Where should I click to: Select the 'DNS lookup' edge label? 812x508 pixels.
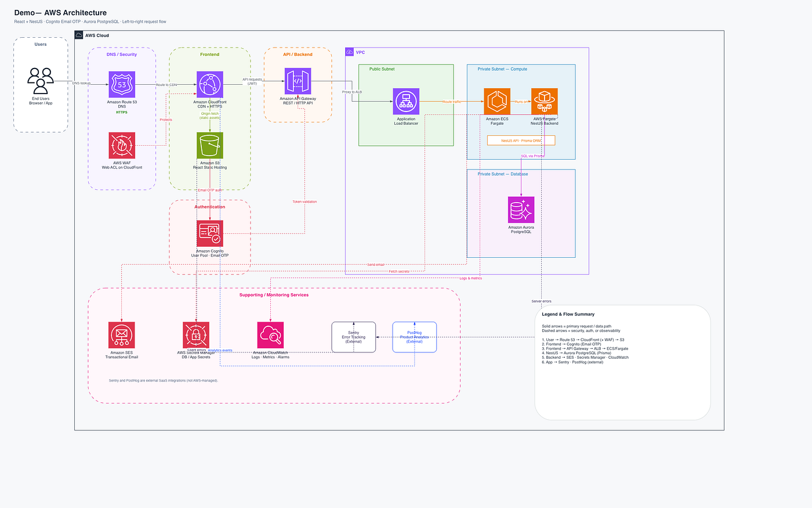81,84
